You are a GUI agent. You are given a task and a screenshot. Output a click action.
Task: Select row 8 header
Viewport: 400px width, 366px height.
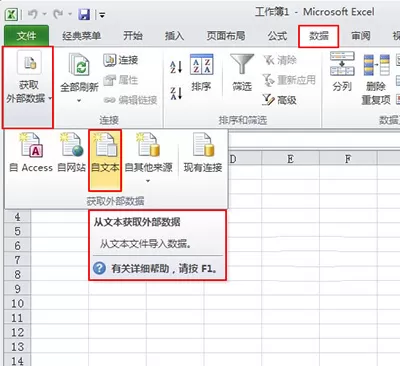17,274
